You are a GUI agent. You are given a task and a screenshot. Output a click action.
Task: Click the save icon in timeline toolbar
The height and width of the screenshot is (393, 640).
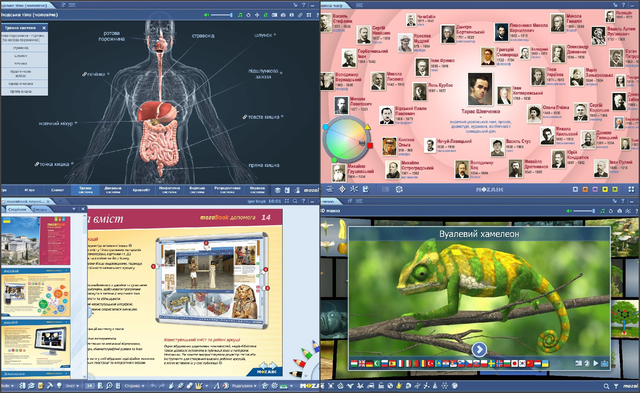pos(366,189)
